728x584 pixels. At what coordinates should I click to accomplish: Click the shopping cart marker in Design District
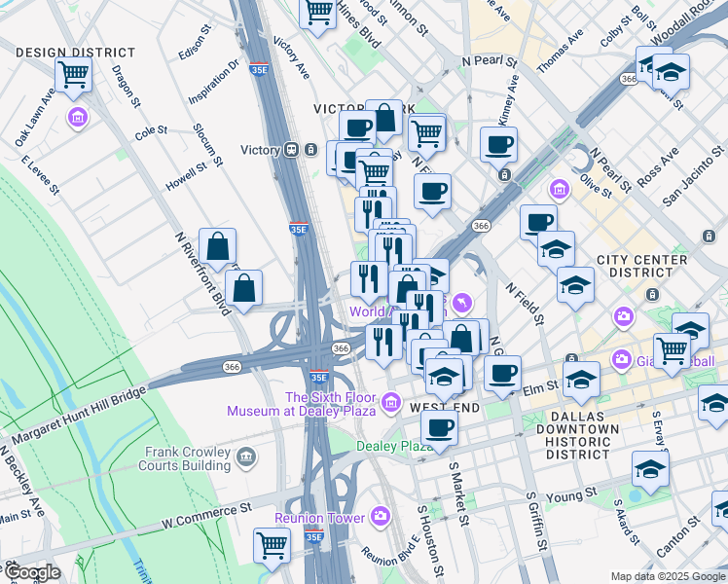pos(74,74)
